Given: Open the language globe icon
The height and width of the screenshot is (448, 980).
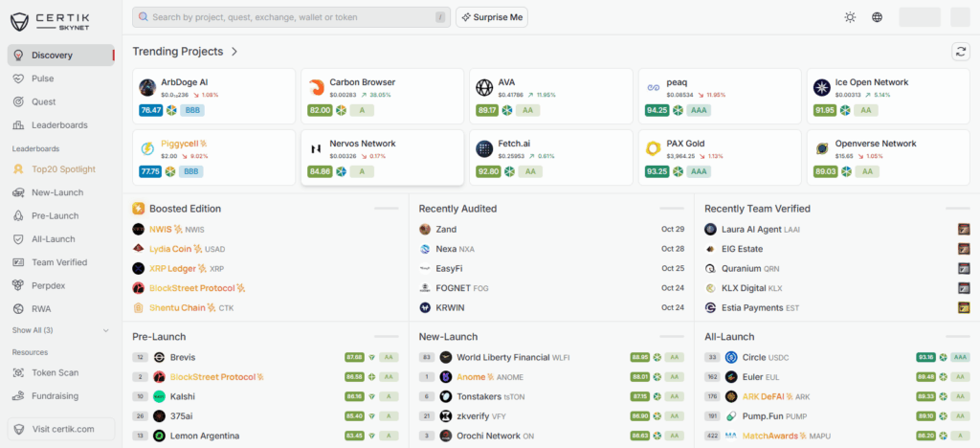Looking at the screenshot, I should [x=878, y=17].
